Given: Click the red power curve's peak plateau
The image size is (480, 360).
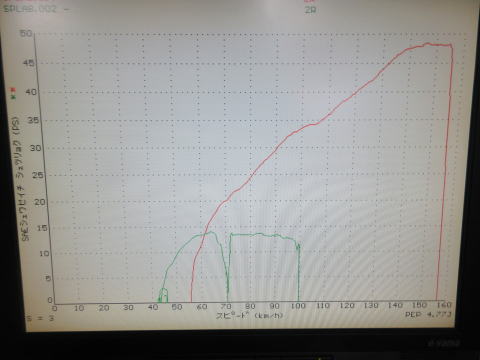Looking at the screenshot, I should pos(437,44).
